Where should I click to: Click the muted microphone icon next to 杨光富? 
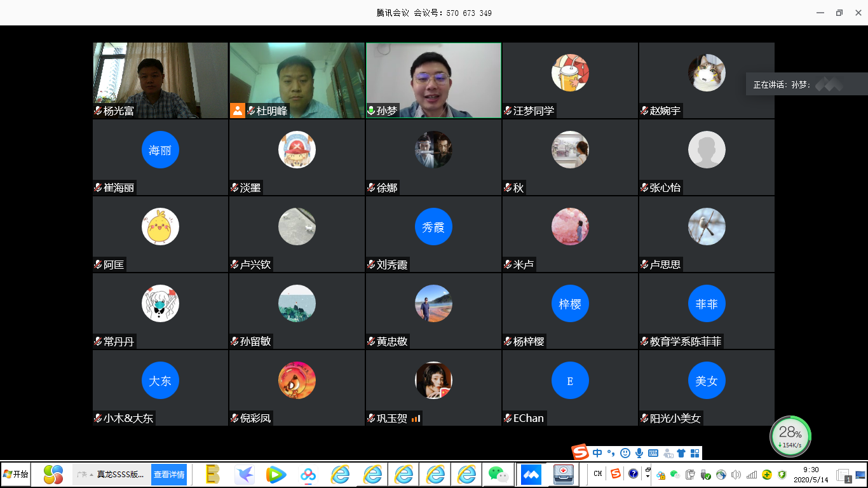98,111
